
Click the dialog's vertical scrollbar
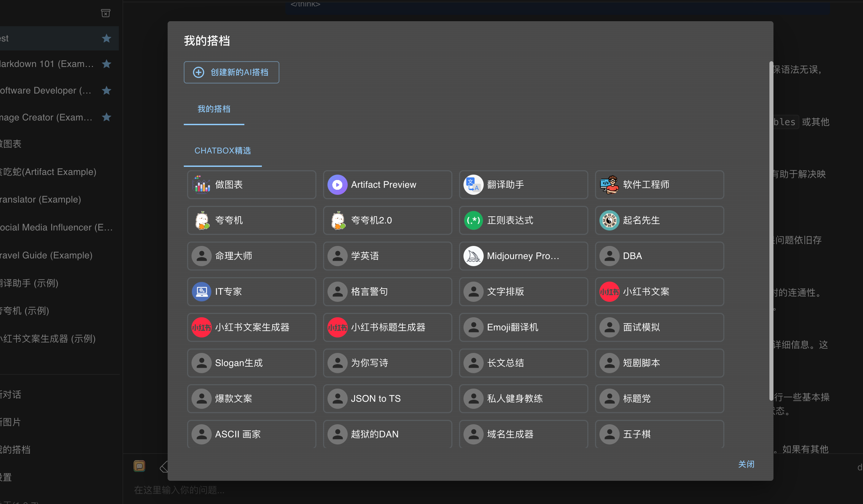click(771, 230)
